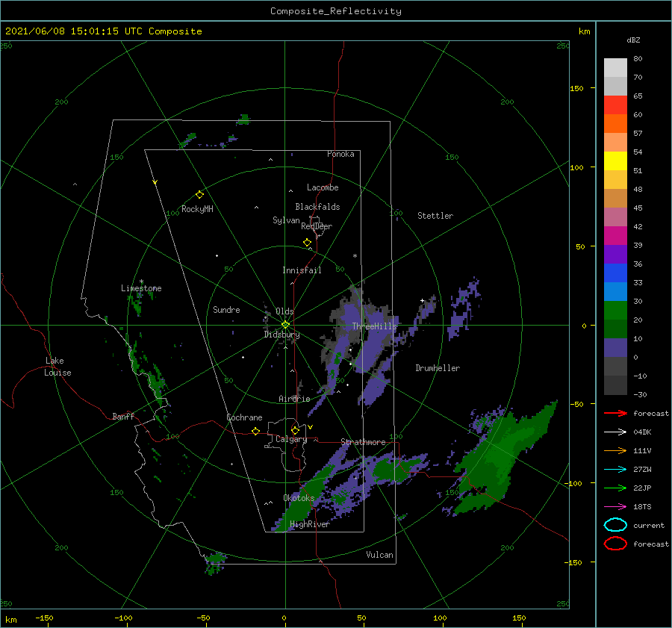The height and width of the screenshot is (628, 672).
Task: Click the Composite_Reflectivity title
Action: 336,11
